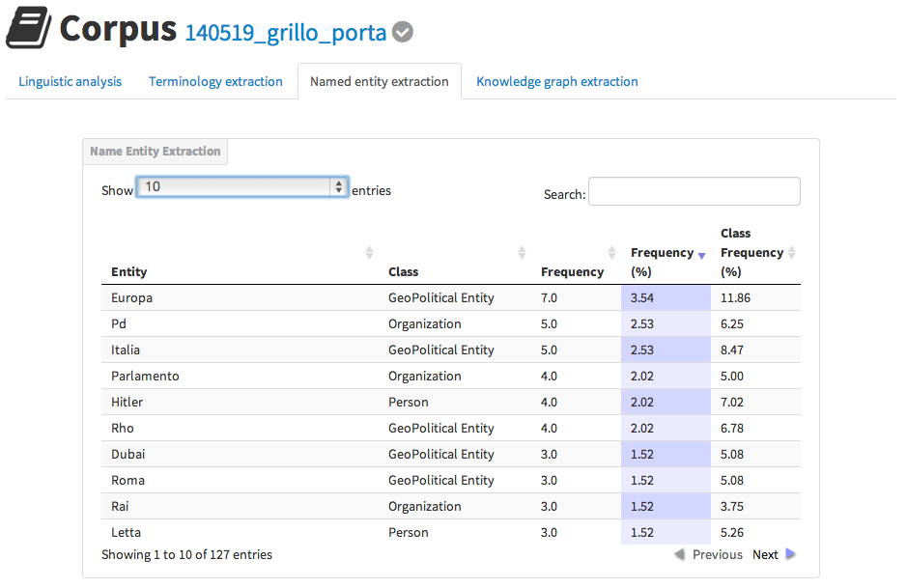Toggle Frequency (%) descending sort arrow
907x588 pixels.
pyautogui.click(x=701, y=256)
